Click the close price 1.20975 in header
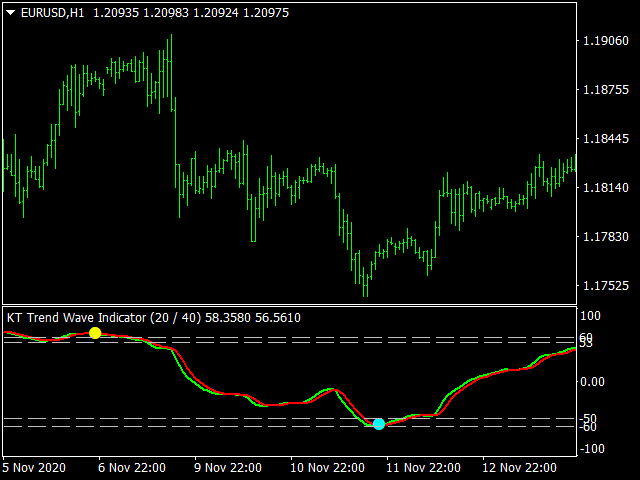 [x=266, y=13]
